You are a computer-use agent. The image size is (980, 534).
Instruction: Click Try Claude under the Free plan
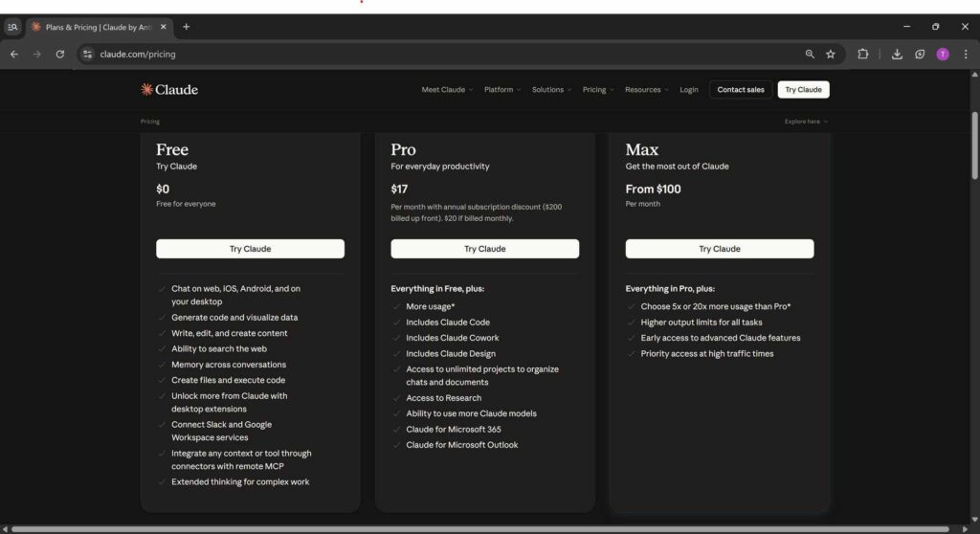[250, 249]
